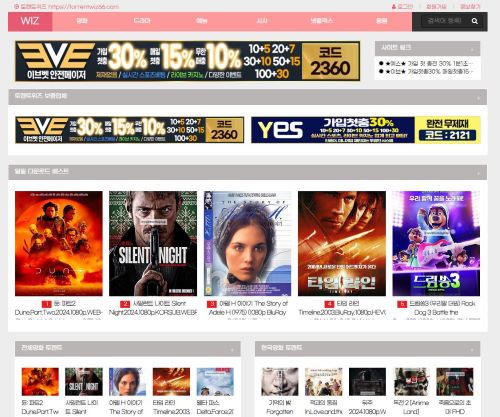Viewport: 500px width, 417px height.
Task: Click the WIZ site logo
Action: coord(30,21)
